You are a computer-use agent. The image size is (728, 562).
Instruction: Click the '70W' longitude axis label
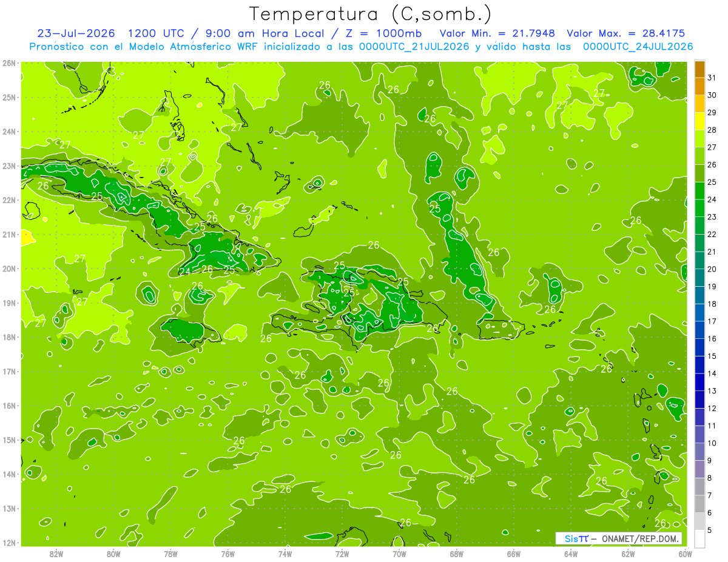pos(399,554)
